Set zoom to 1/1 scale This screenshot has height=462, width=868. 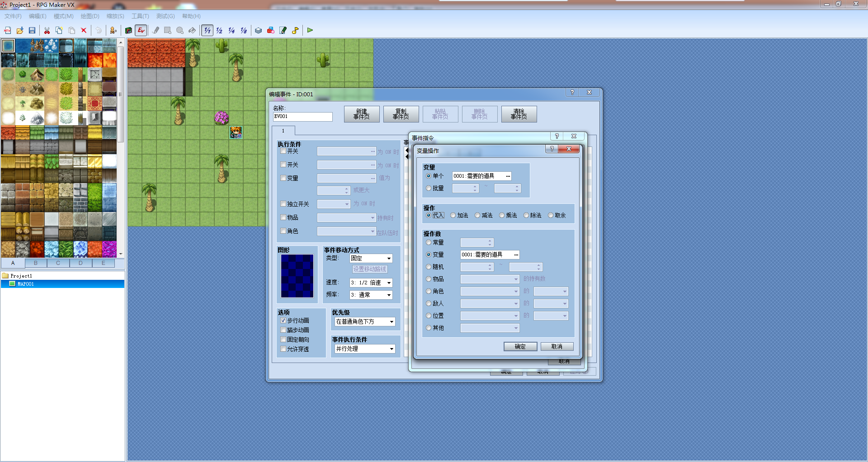pyautogui.click(x=207, y=30)
